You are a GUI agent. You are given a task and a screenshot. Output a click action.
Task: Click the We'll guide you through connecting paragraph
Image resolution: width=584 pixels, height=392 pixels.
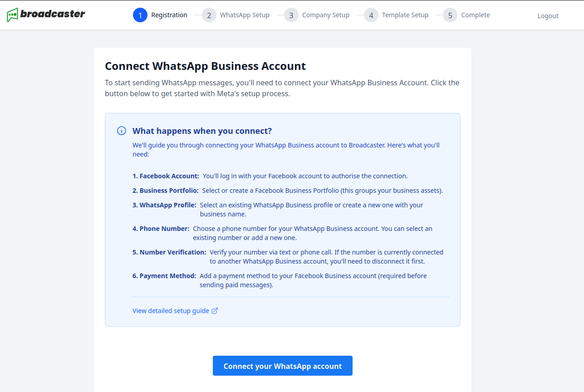coord(286,150)
